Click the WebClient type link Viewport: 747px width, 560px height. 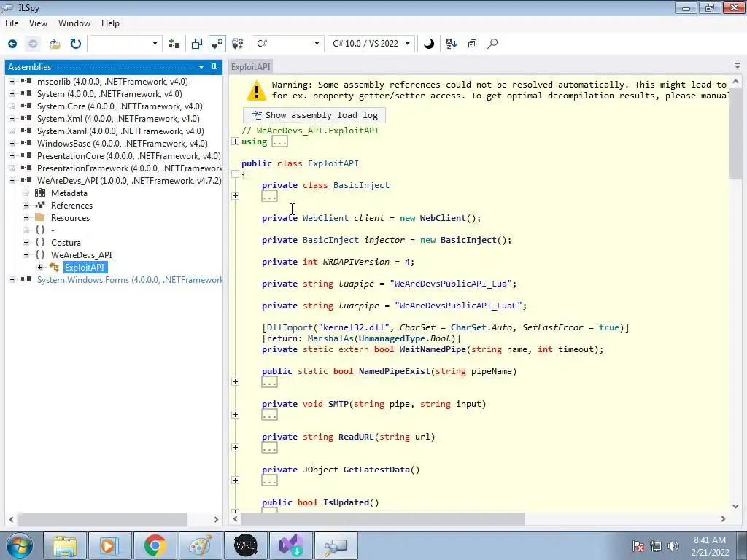click(325, 218)
